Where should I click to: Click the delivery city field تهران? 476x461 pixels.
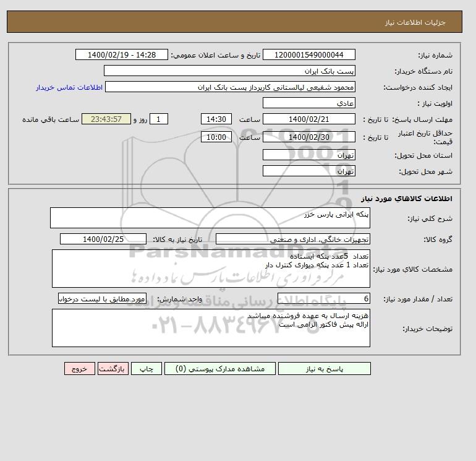(x=308, y=171)
